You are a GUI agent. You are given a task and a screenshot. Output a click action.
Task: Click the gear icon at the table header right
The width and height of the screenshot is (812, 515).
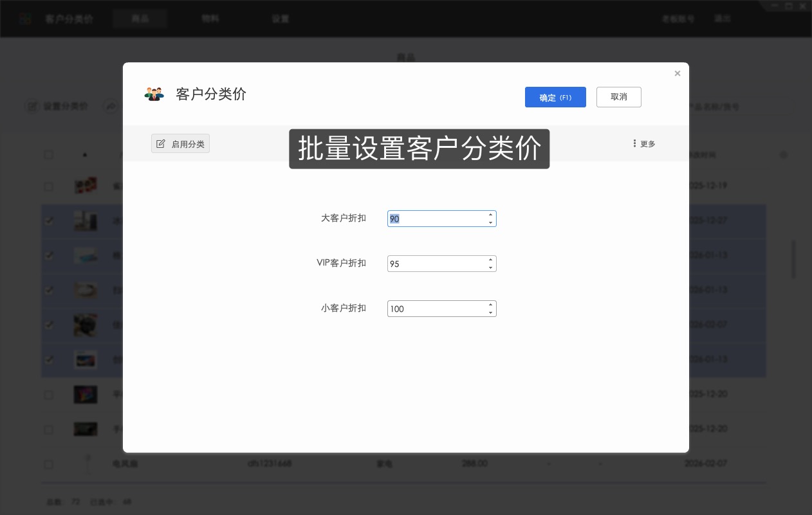click(x=784, y=155)
